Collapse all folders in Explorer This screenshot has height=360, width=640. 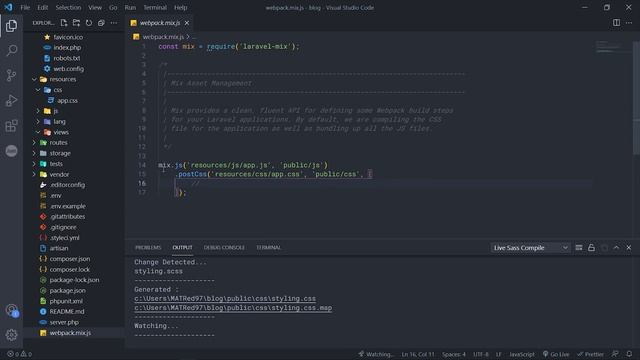point(101,23)
